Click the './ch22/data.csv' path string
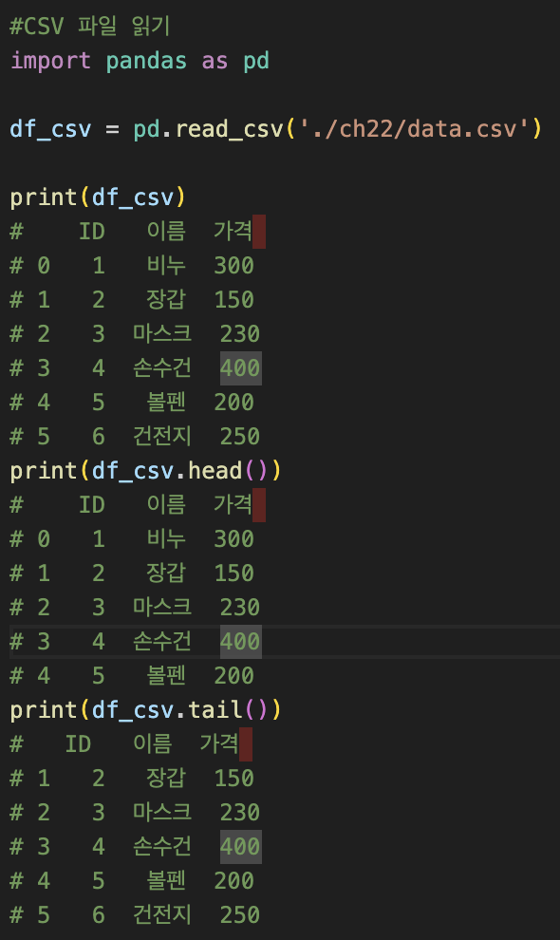560x940 pixels. coord(414,129)
